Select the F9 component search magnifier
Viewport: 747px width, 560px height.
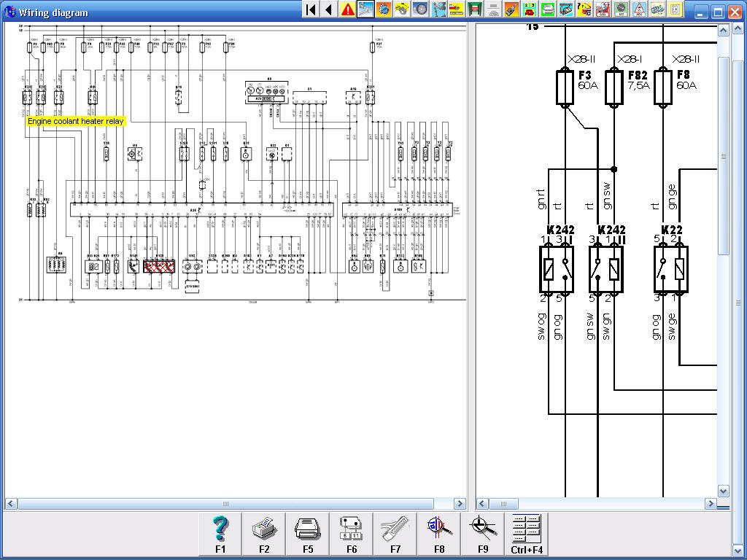click(x=483, y=534)
